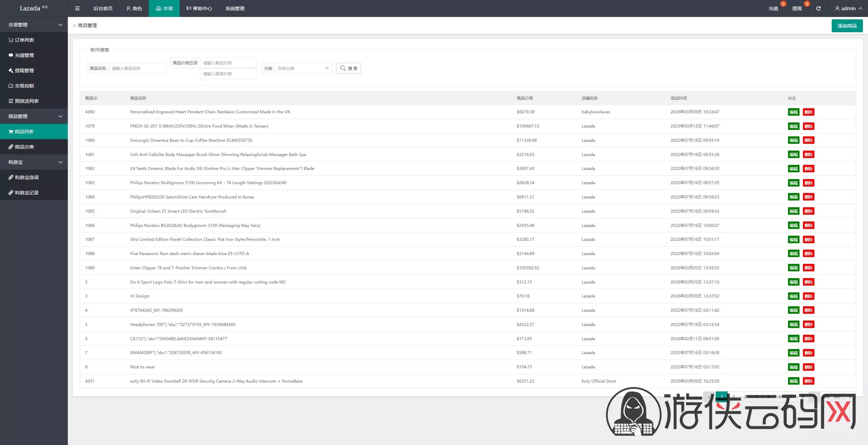
Task: Edit product 1089 Oster Clipper 76
Action: [793, 268]
